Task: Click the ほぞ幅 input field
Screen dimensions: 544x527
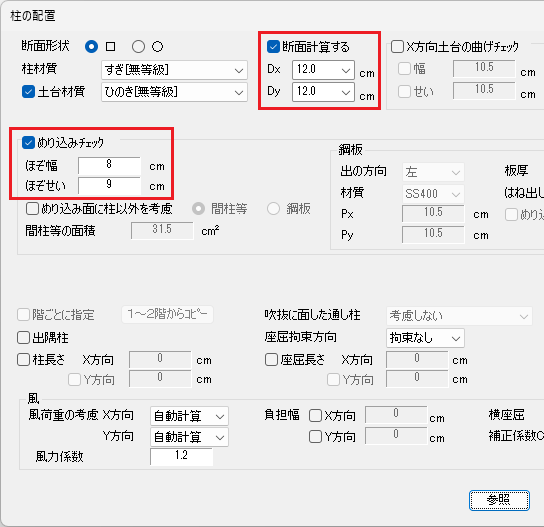Action: click(x=109, y=165)
